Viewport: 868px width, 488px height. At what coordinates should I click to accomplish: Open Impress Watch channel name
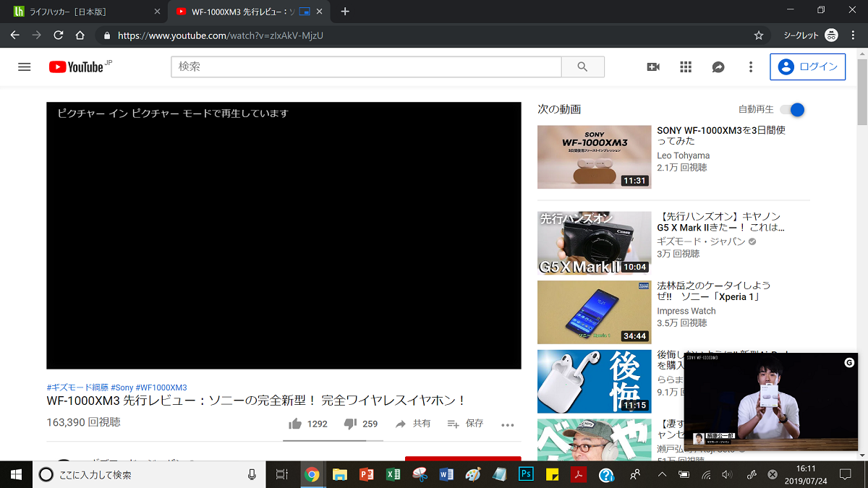coord(686,311)
